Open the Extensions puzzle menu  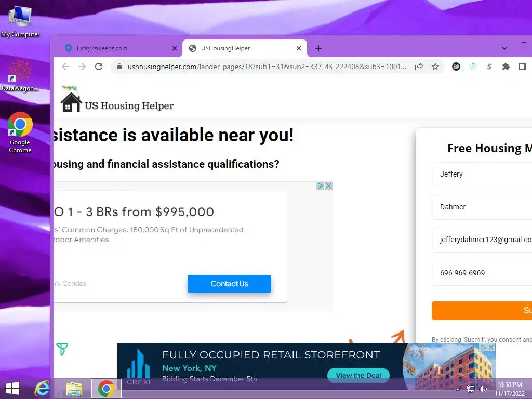click(x=506, y=66)
